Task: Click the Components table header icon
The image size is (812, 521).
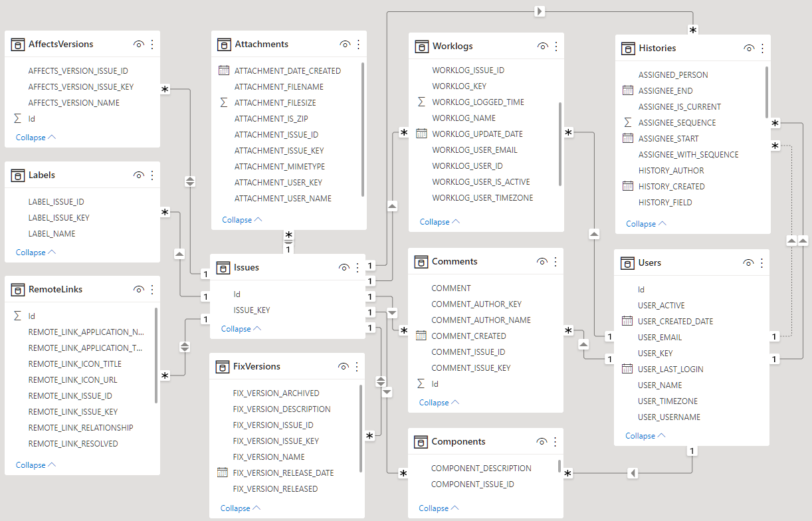Action: (x=420, y=441)
